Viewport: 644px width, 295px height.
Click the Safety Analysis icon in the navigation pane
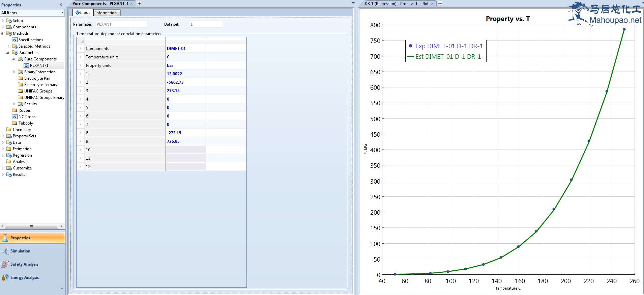pyautogui.click(x=5, y=264)
